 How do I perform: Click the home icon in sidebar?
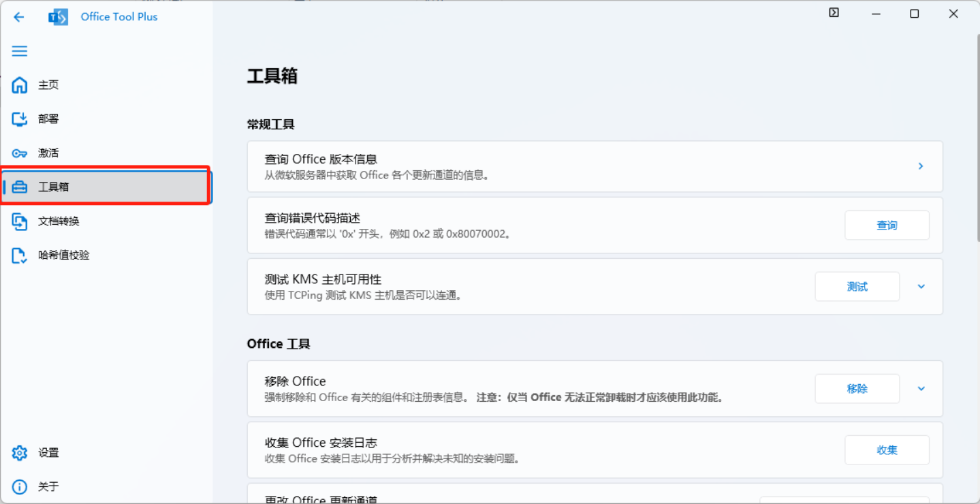pos(20,85)
